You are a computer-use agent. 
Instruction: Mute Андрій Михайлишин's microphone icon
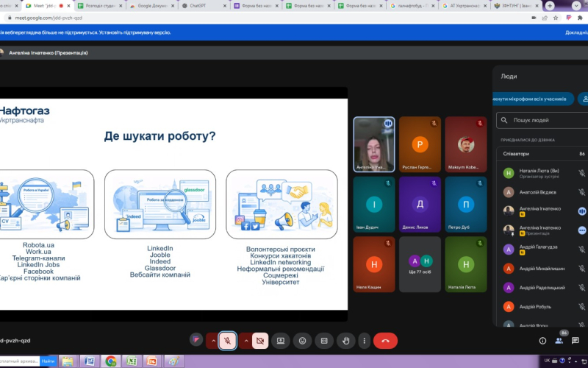click(x=581, y=269)
